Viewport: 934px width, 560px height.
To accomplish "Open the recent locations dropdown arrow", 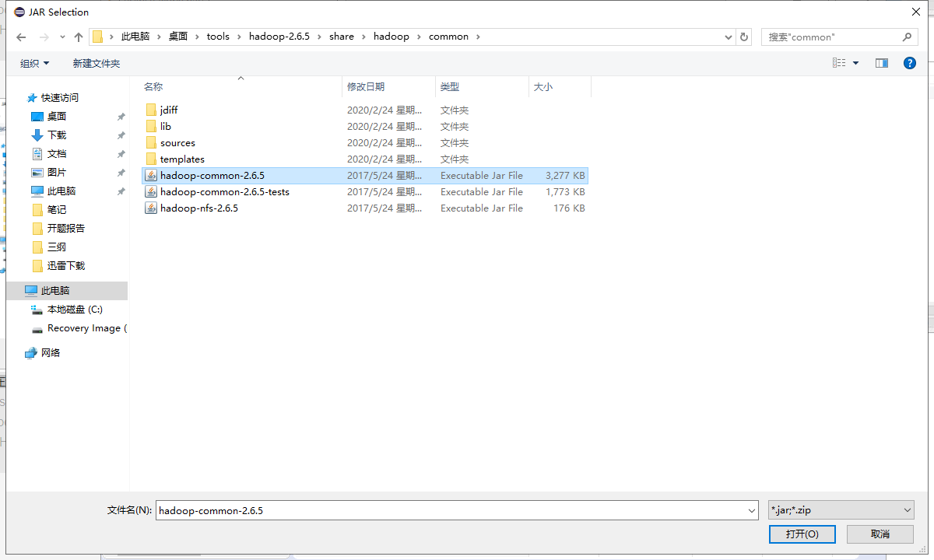I will 62,37.
